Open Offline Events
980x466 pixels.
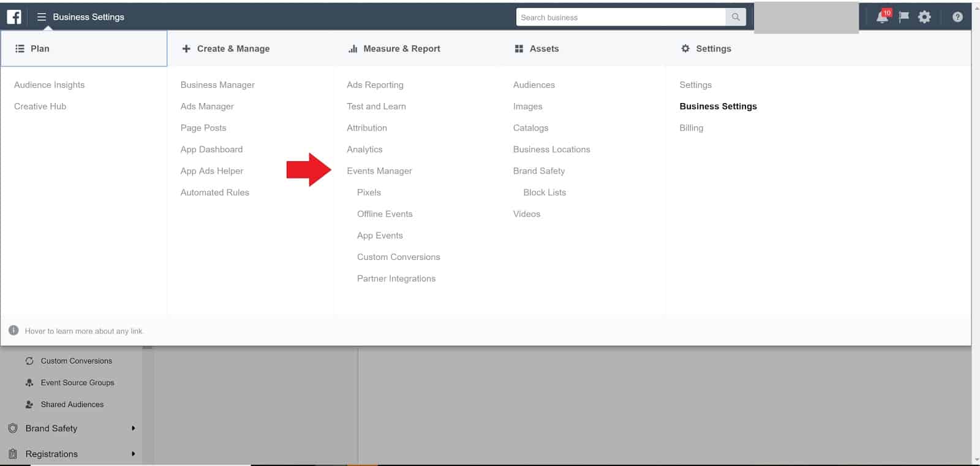[x=385, y=213]
